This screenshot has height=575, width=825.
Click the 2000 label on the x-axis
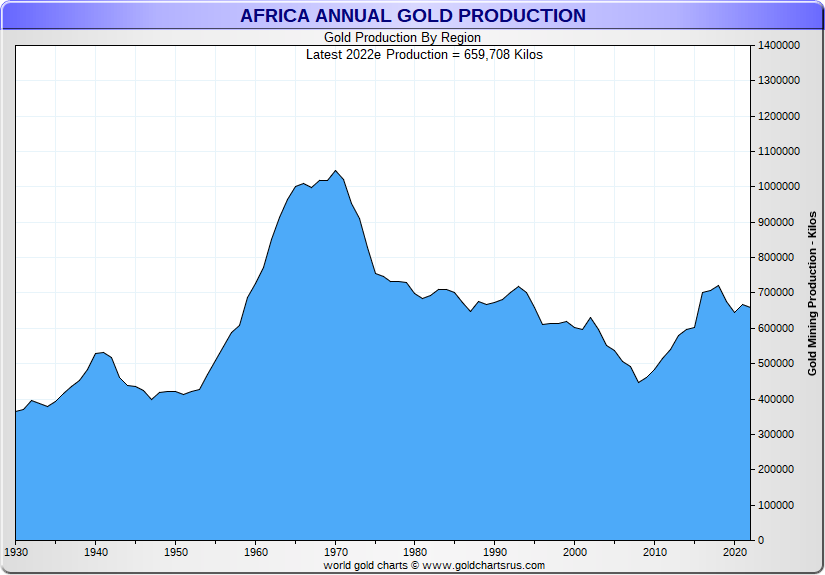575,552
